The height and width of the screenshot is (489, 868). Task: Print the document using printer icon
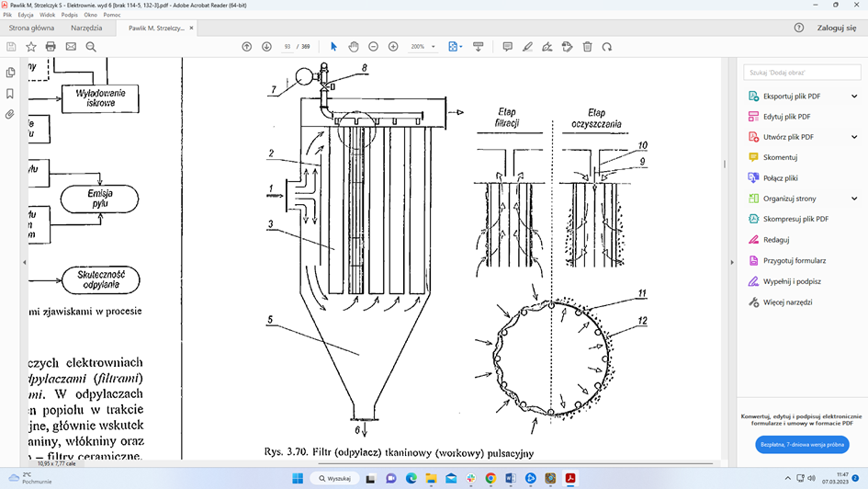coord(51,47)
